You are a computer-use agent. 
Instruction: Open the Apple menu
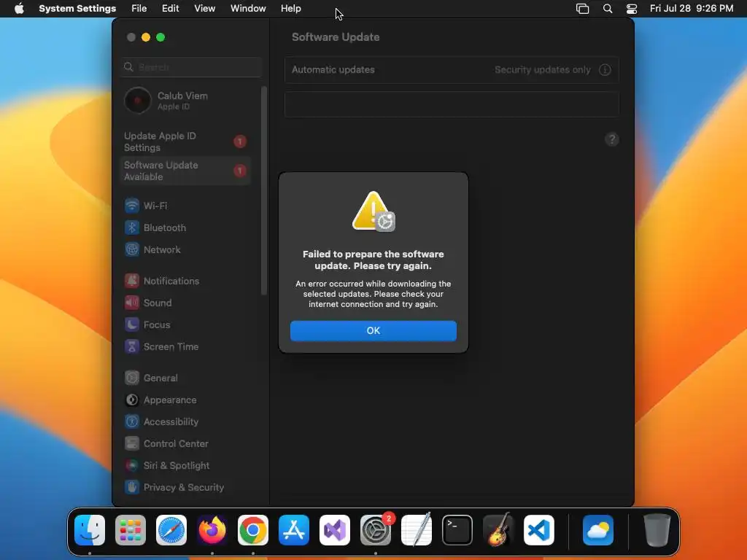pos(19,9)
